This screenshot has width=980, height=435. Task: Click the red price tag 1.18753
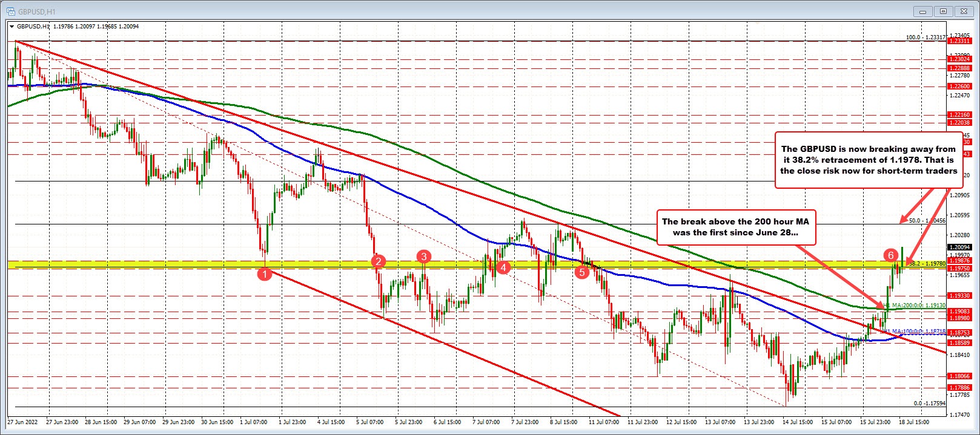(959, 332)
